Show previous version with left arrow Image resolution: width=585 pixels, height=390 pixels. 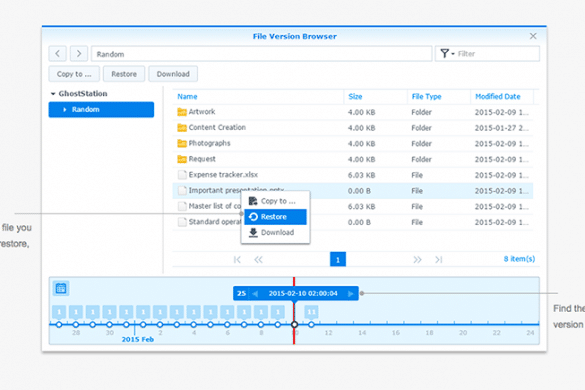pyautogui.click(x=255, y=294)
